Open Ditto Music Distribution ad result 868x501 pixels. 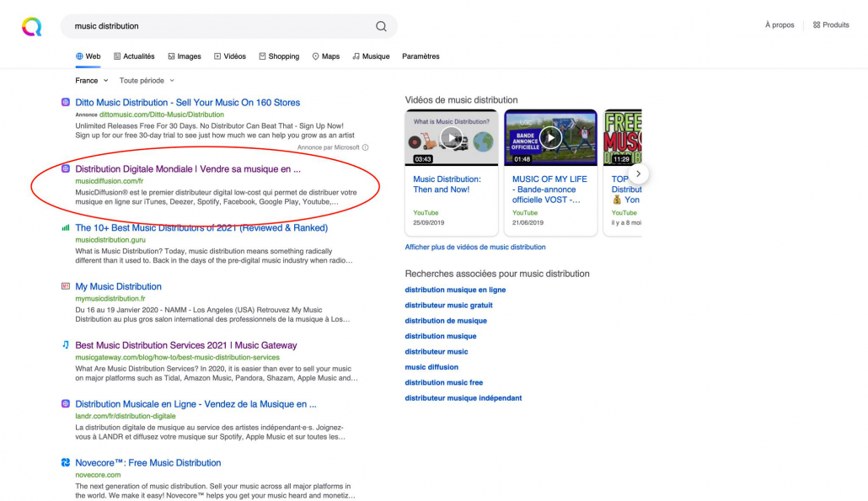(x=188, y=102)
